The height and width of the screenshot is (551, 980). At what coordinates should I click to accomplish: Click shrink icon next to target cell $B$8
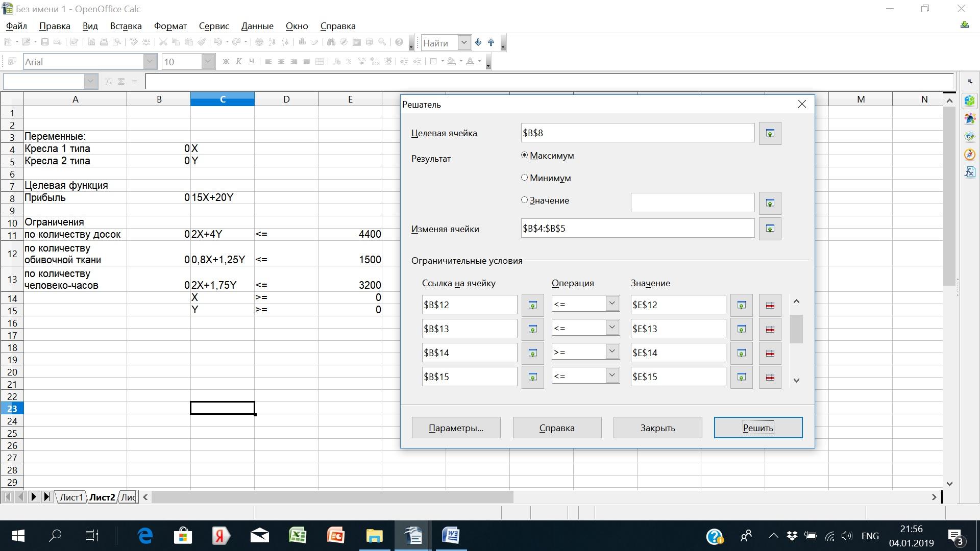coord(770,133)
